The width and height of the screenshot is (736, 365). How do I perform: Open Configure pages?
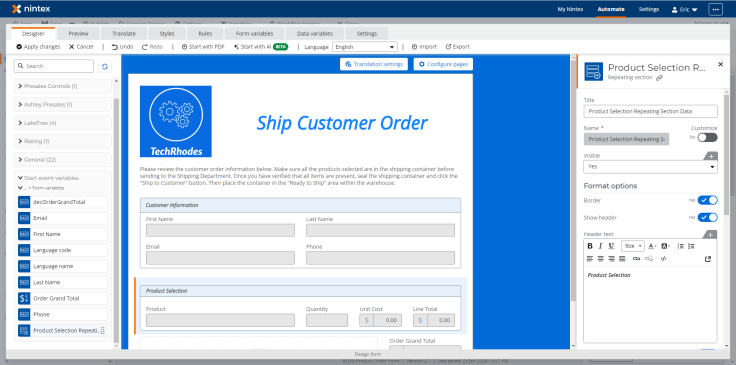pyautogui.click(x=443, y=64)
